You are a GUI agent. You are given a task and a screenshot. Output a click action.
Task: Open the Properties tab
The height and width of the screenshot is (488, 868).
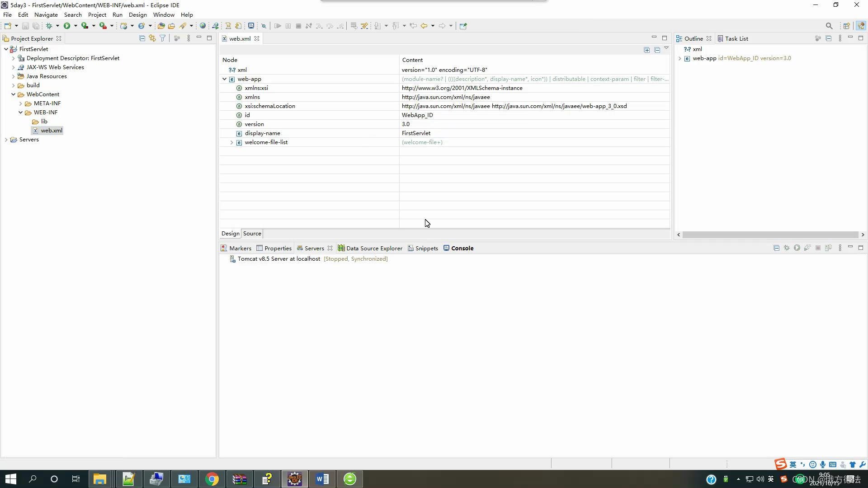pyautogui.click(x=274, y=248)
